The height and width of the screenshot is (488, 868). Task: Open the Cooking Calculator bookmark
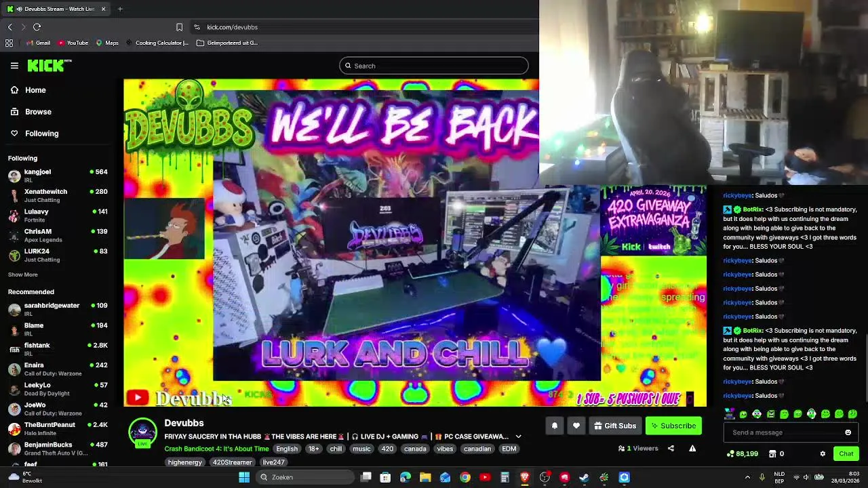157,43
